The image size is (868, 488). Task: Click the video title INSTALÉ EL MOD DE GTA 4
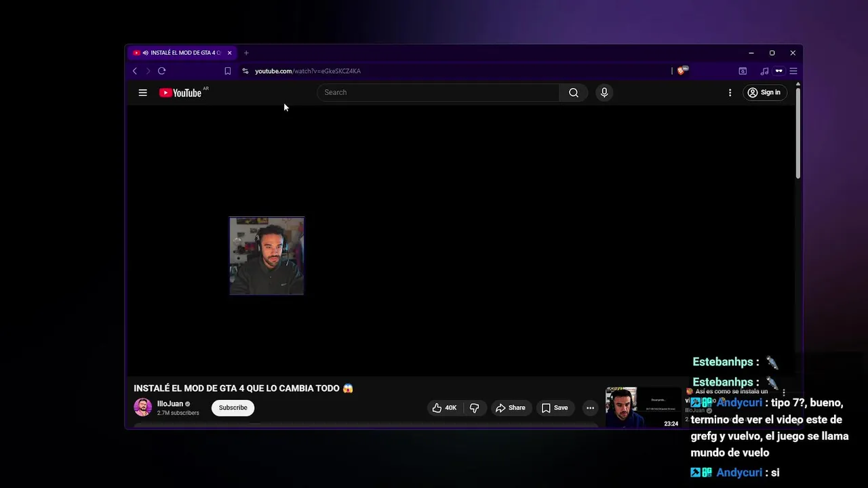[243, 388]
